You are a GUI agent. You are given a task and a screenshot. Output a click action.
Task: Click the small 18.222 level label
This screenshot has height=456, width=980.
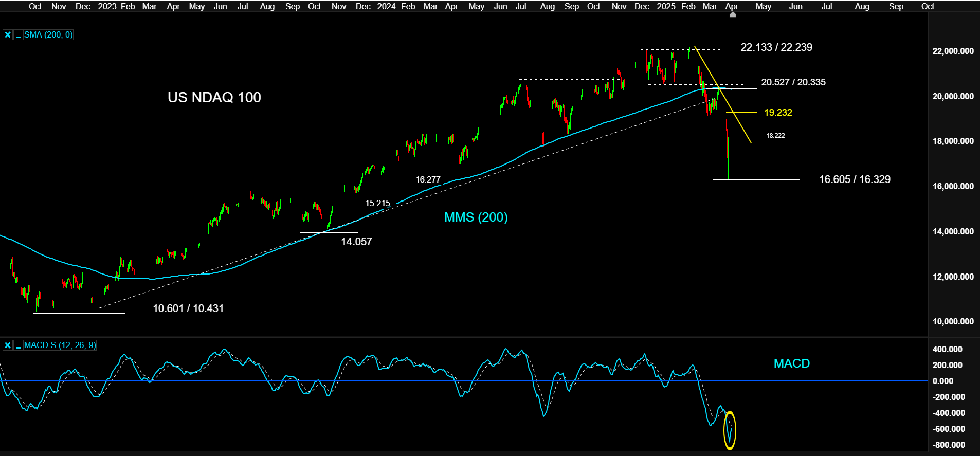coord(775,136)
